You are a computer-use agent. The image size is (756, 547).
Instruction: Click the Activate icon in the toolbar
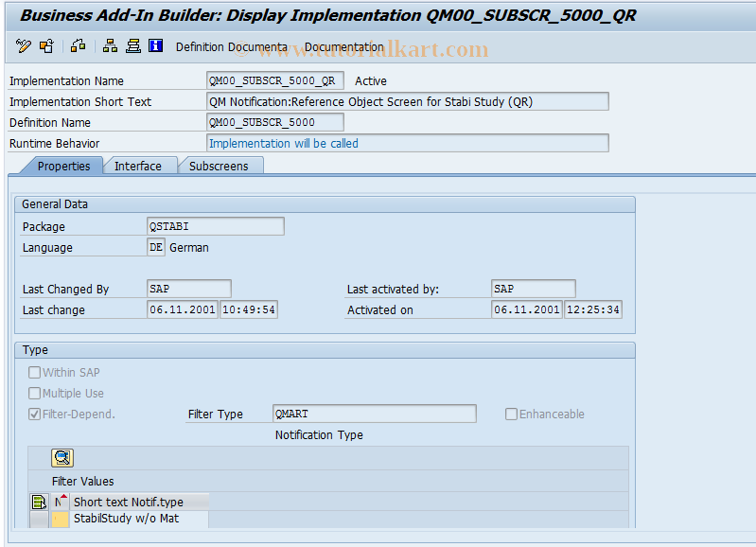79,46
